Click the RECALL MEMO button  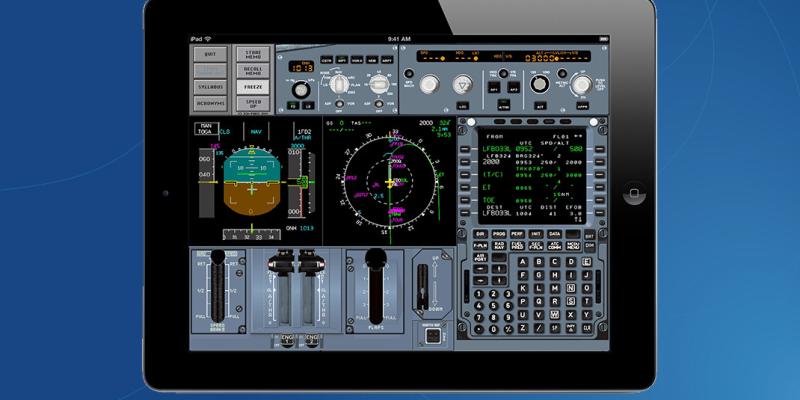click(x=253, y=70)
